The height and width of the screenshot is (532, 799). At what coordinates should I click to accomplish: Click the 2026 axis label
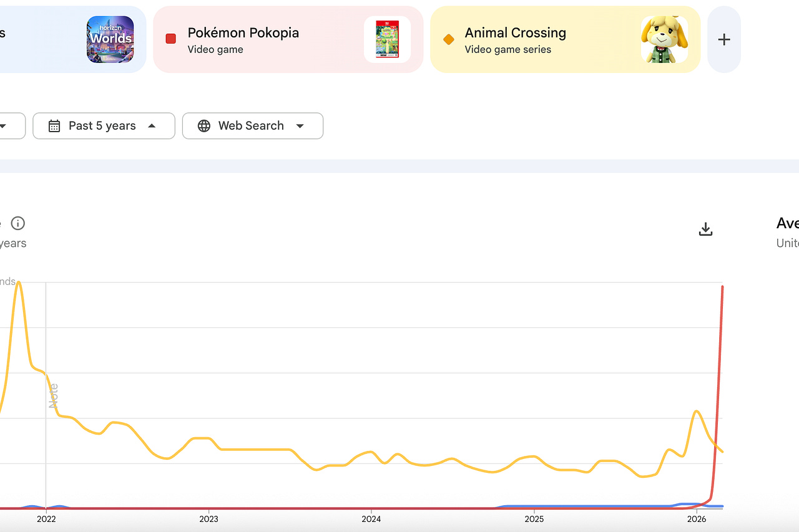coord(697,519)
